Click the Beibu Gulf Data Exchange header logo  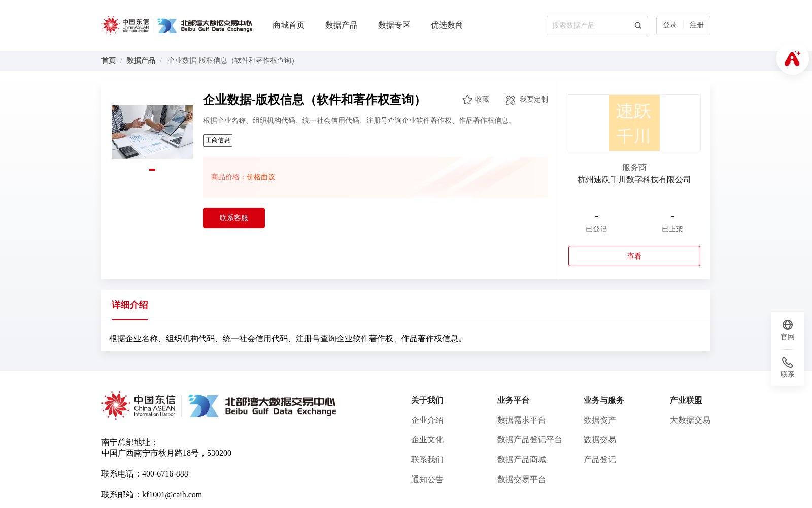pyautogui.click(x=205, y=25)
